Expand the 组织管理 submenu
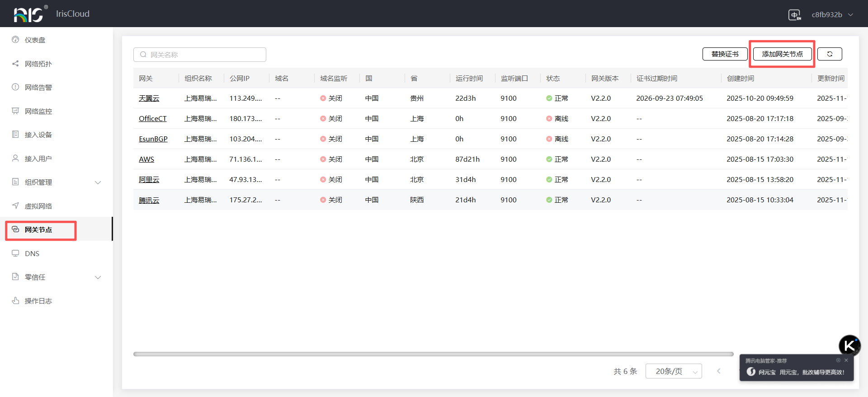Image resolution: width=868 pixels, height=397 pixels. [98, 182]
